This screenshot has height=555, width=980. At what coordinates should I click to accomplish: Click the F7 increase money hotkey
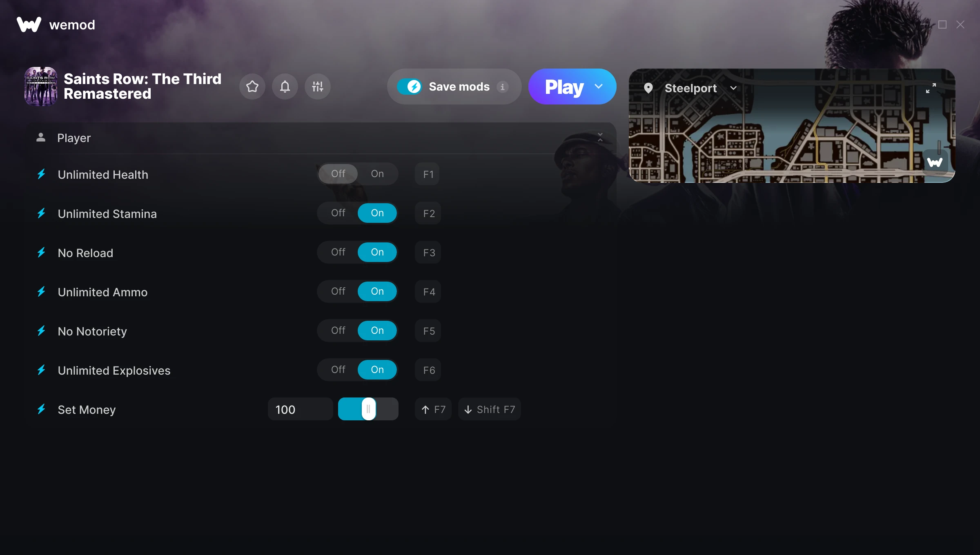[433, 409]
